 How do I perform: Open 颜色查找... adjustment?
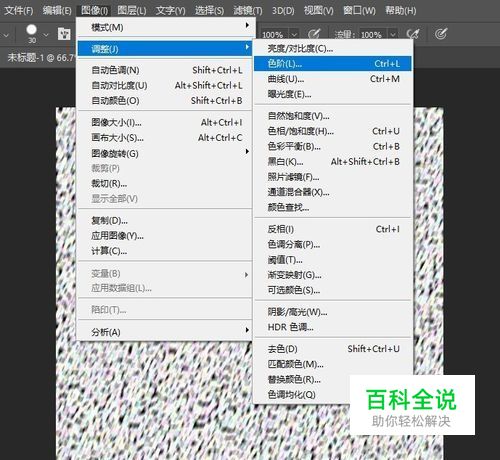333,208
